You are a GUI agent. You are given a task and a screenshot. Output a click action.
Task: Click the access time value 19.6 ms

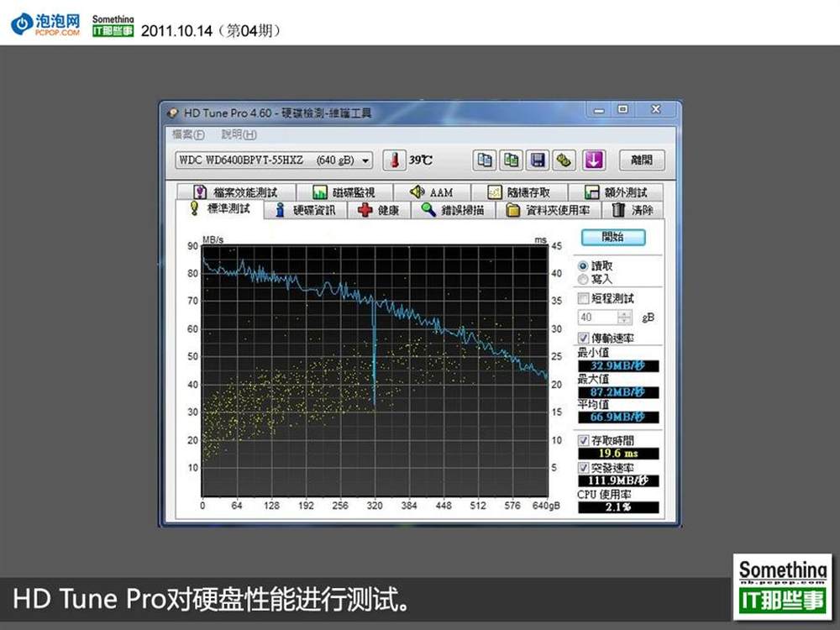618,454
